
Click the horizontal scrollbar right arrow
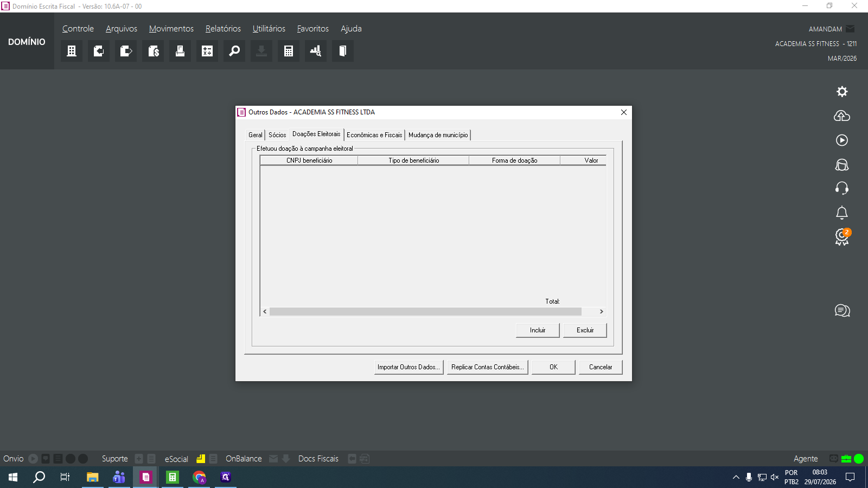pos(601,311)
